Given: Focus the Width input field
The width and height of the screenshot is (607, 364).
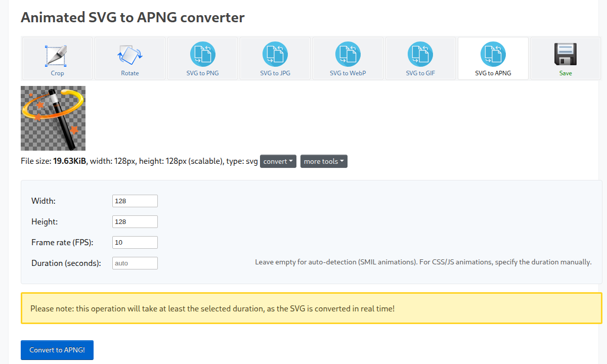Looking at the screenshot, I should point(135,201).
